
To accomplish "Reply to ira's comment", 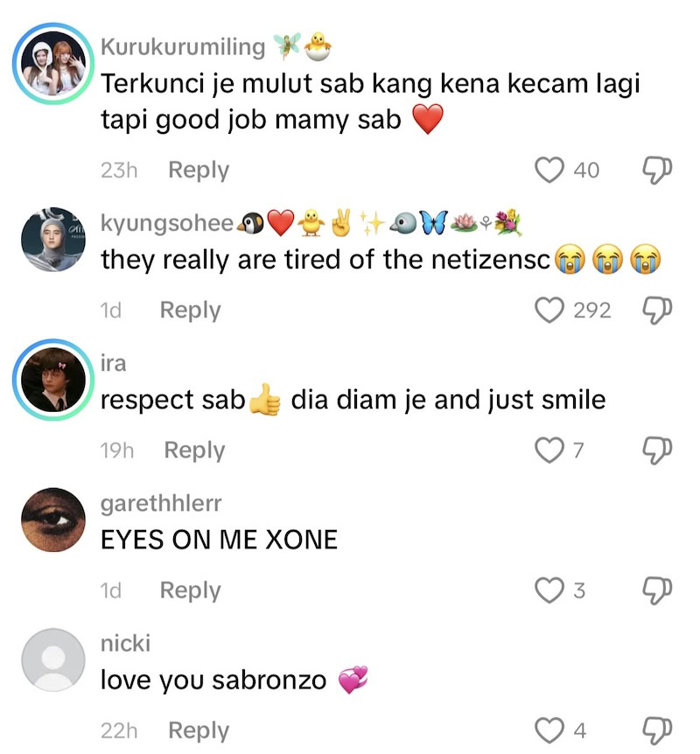I will [x=194, y=450].
